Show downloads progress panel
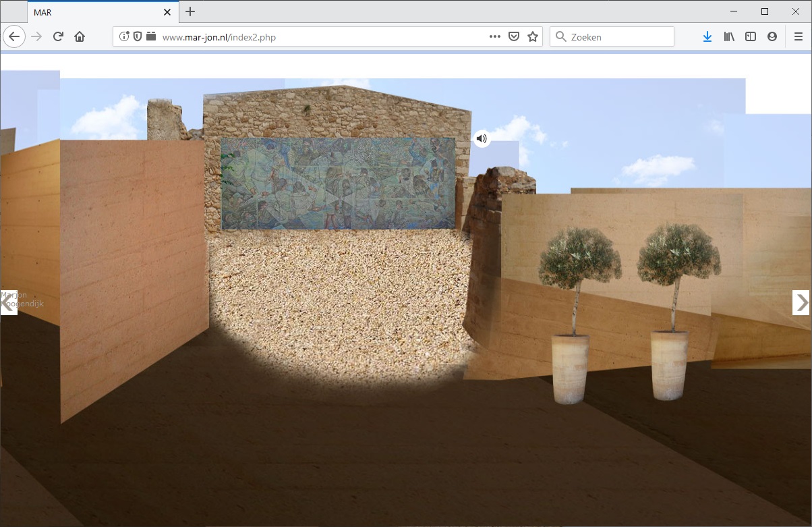 707,37
